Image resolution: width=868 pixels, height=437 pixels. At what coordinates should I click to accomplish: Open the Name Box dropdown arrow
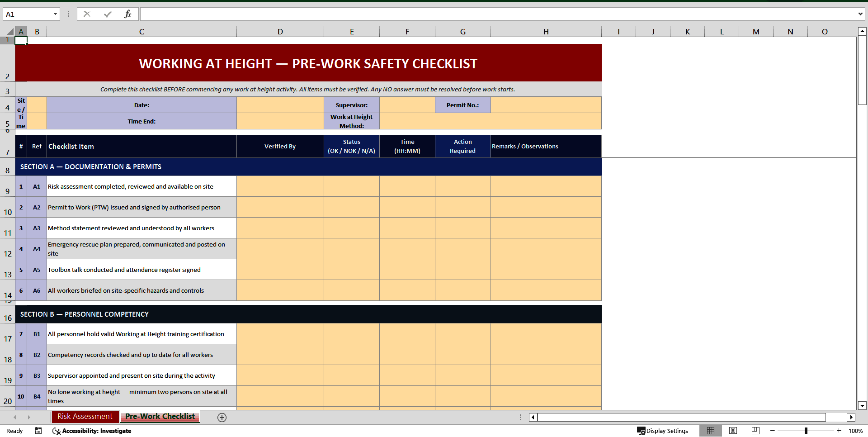click(x=56, y=14)
